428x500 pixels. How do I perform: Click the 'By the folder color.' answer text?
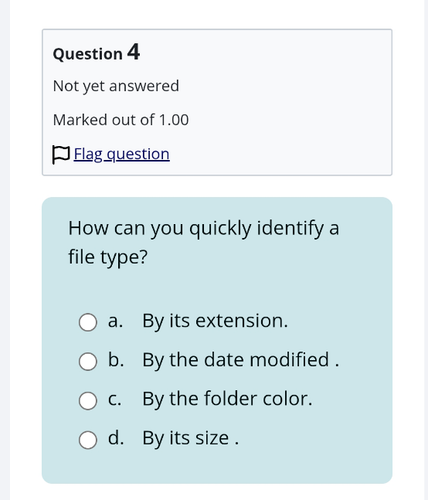(x=227, y=400)
